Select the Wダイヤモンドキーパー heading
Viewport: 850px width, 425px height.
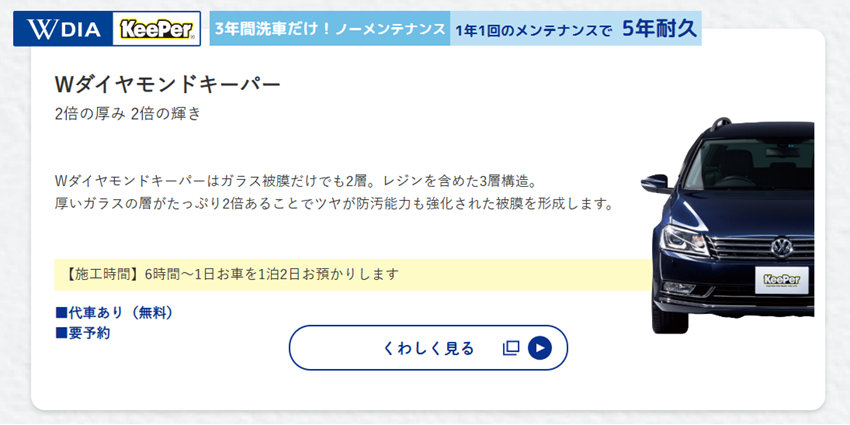[168, 84]
